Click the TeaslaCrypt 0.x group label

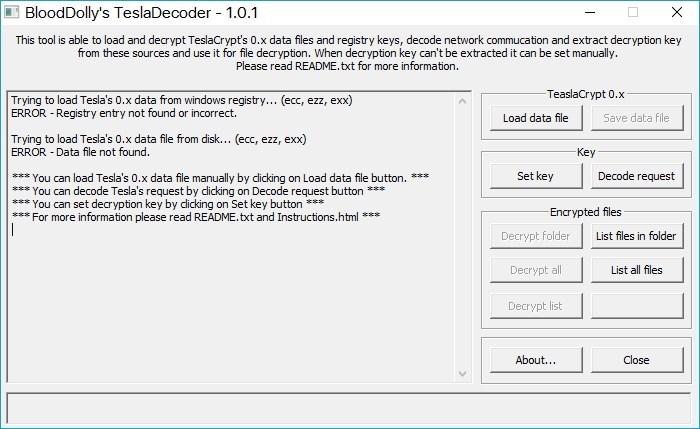pyautogui.click(x=586, y=94)
